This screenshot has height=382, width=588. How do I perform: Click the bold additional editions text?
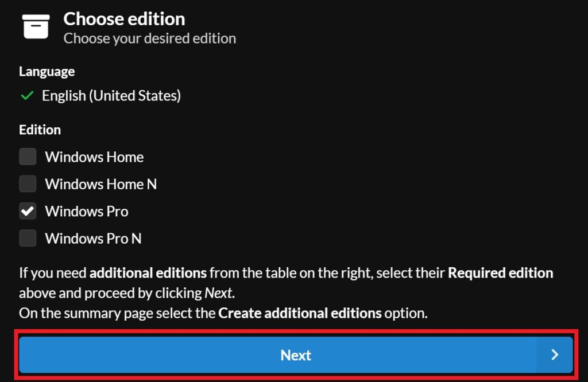point(149,272)
